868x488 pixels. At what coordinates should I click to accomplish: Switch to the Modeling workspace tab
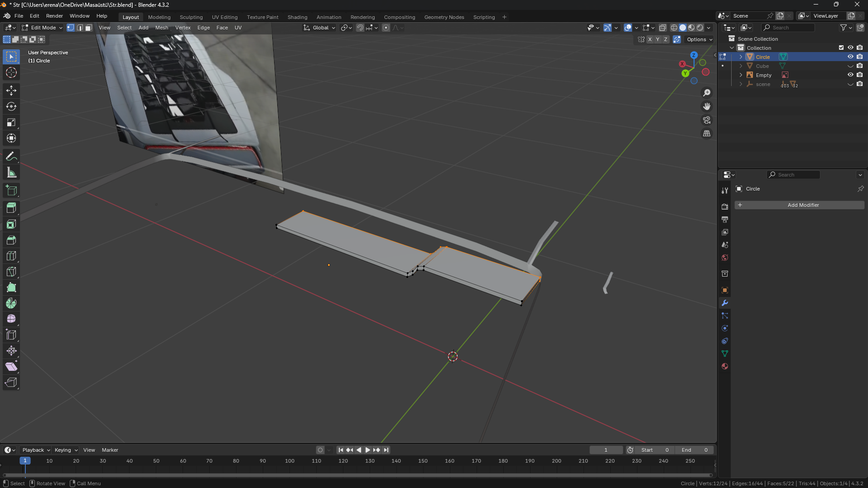tap(159, 17)
